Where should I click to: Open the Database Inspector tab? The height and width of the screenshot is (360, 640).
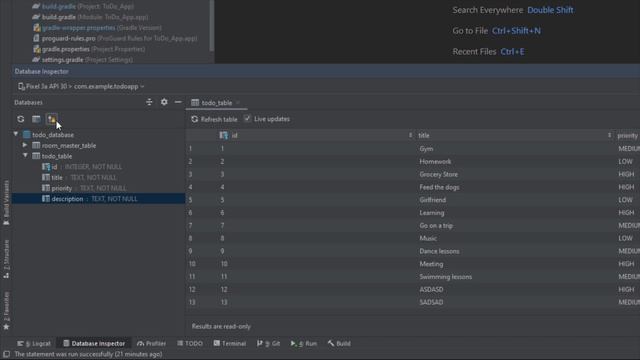coord(94,344)
